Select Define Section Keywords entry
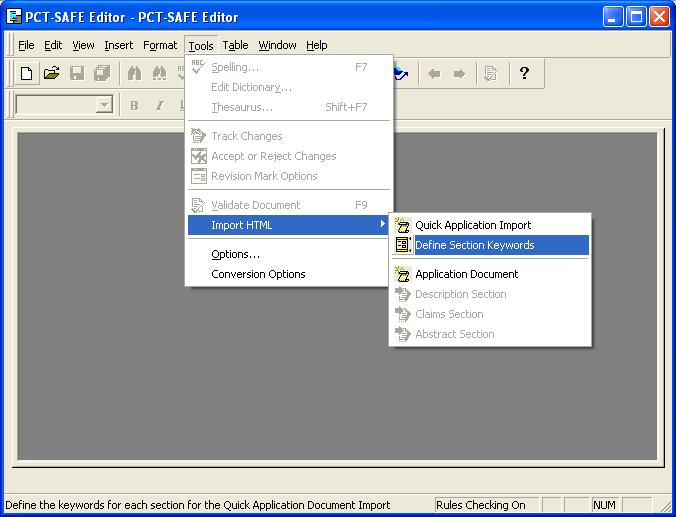676x517 pixels. (491, 245)
